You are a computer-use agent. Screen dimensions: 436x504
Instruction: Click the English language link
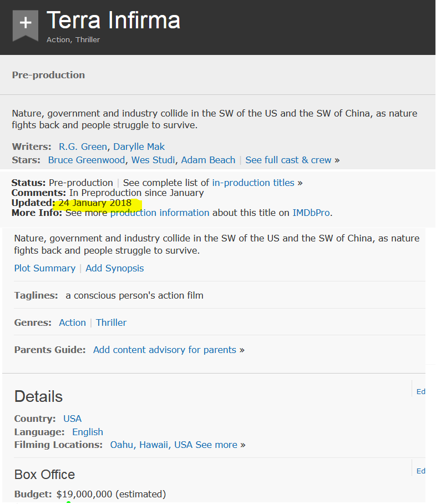pos(88,432)
